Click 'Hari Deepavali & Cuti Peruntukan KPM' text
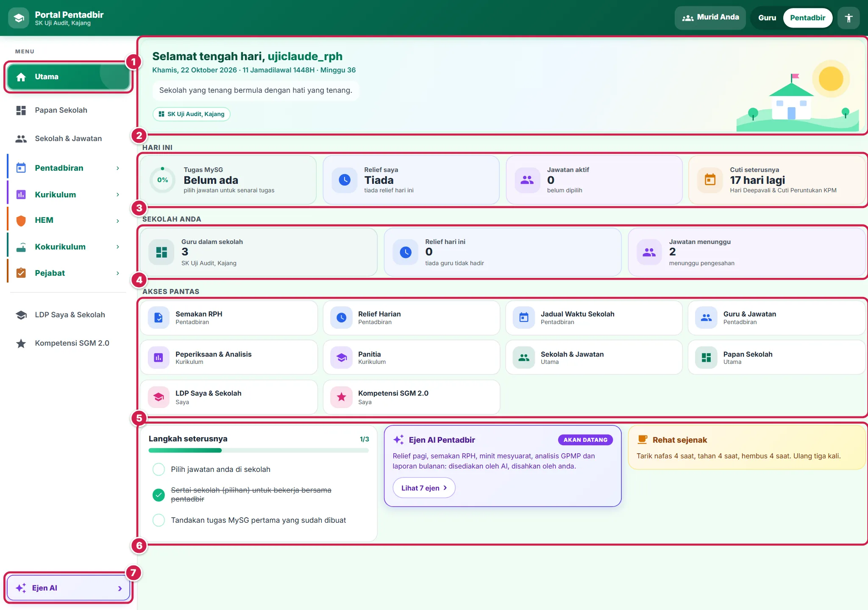This screenshot has height=610, width=868. pos(783,190)
